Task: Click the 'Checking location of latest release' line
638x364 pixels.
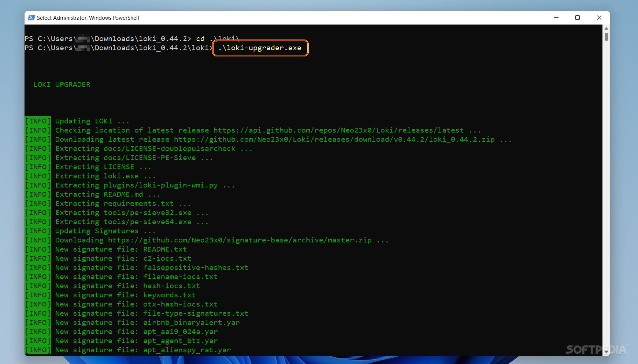Action: [x=268, y=130]
